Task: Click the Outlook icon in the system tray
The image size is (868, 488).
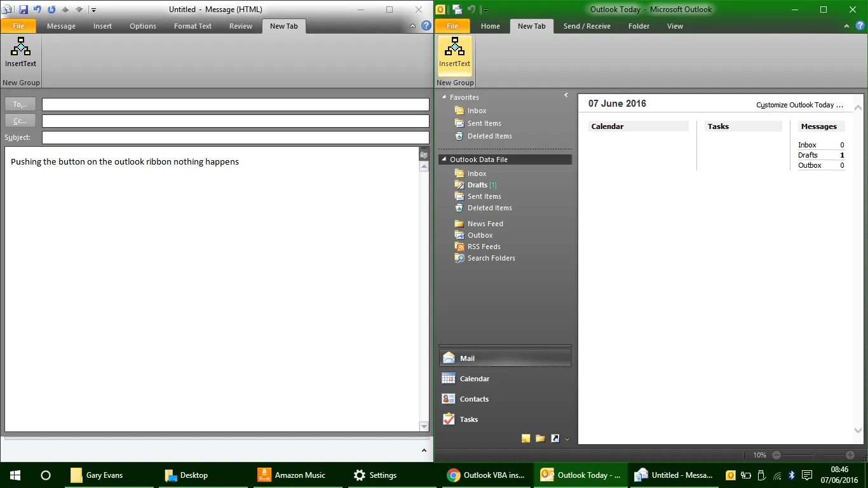Action: pos(731,475)
